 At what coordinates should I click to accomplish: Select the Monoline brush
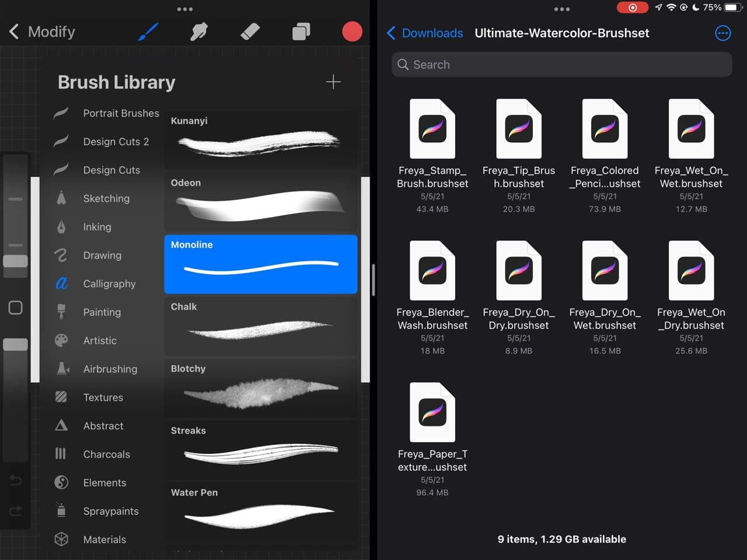(260, 264)
